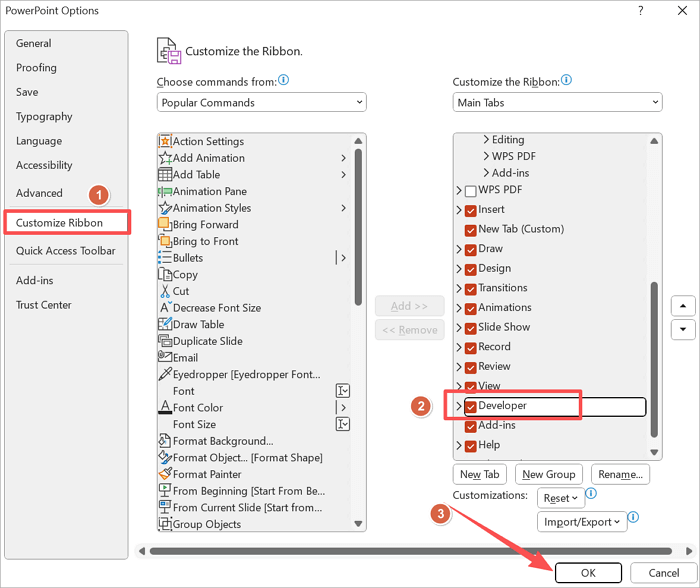Click the Animation Styles icon
This screenshot has height=588, width=700.
pos(165,208)
